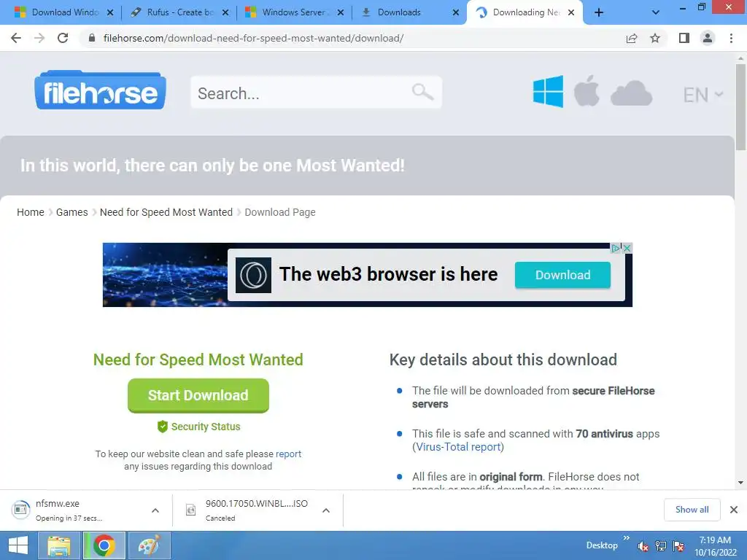Screen dimensions: 747x560
Task: Click Desktop toolbar label in taskbar
Action: (602, 545)
